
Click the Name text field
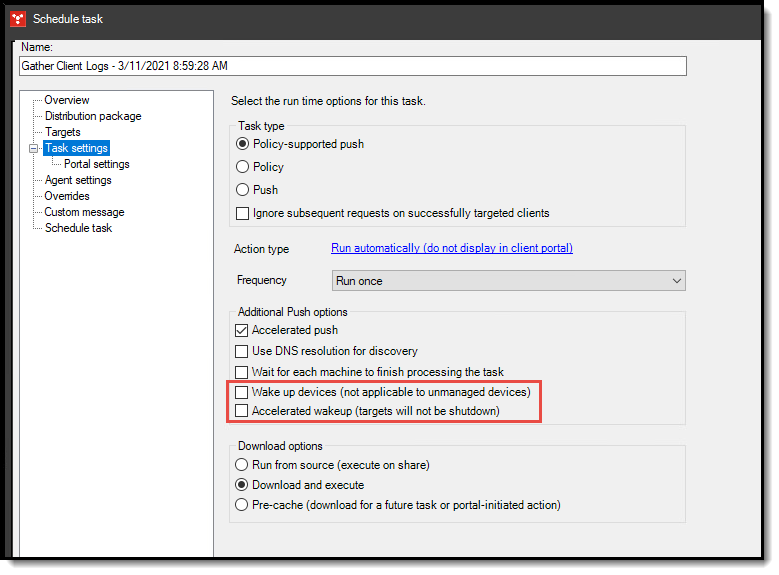[x=353, y=66]
